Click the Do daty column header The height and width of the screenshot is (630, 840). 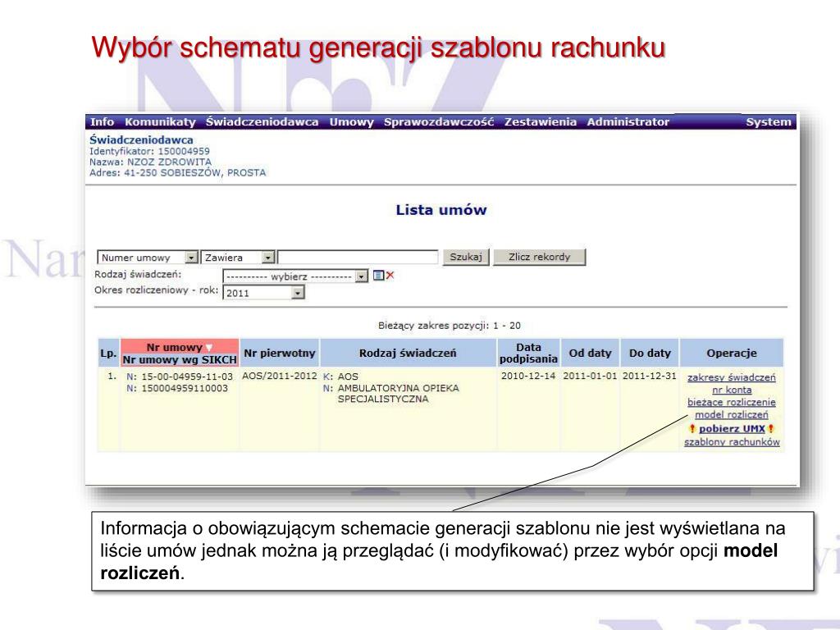click(x=650, y=353)
